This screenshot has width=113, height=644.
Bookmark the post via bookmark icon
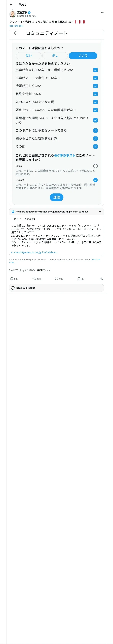click(79, 279)
